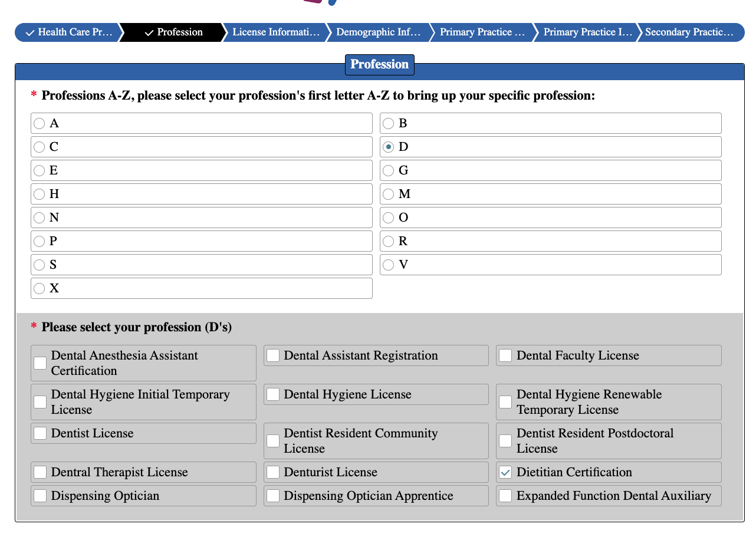
Task: Check Dental Faculty License option
Action: coord(505,355)
